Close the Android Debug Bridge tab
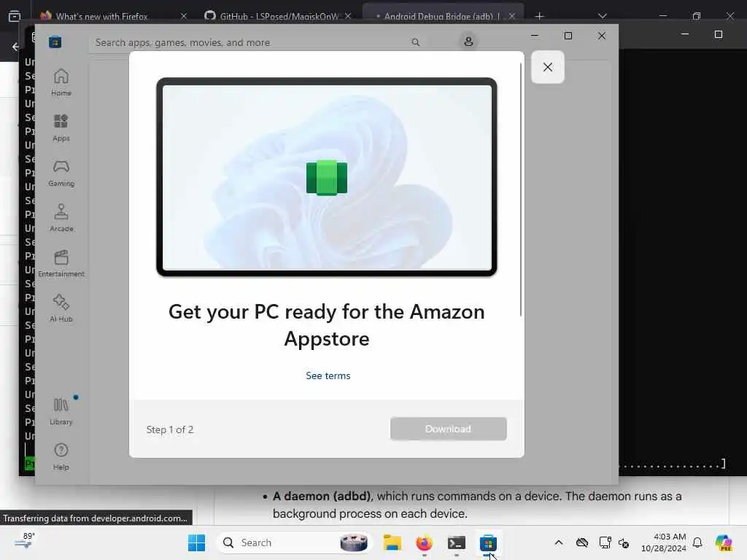Viewport: 747px width, 560px height. click(512, 16)
